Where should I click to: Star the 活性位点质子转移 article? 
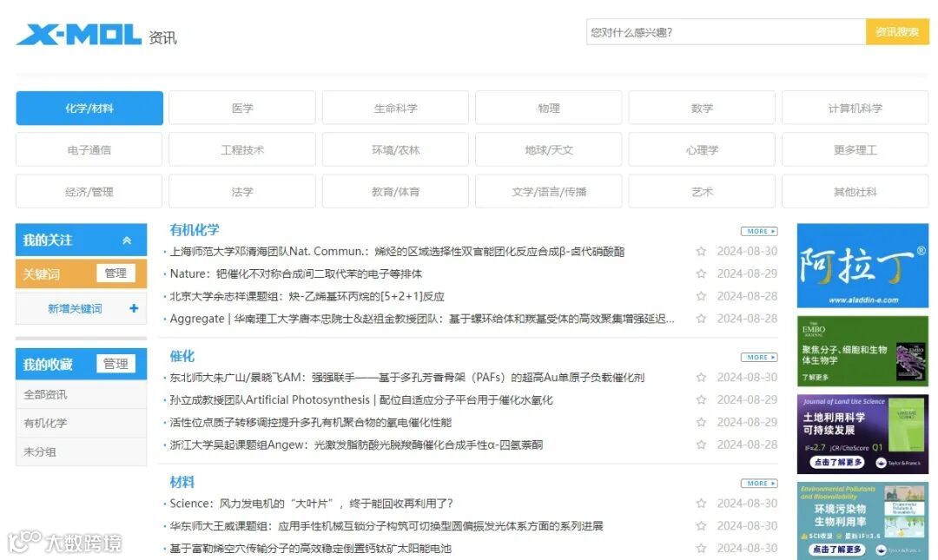click(x=701, y=423)
